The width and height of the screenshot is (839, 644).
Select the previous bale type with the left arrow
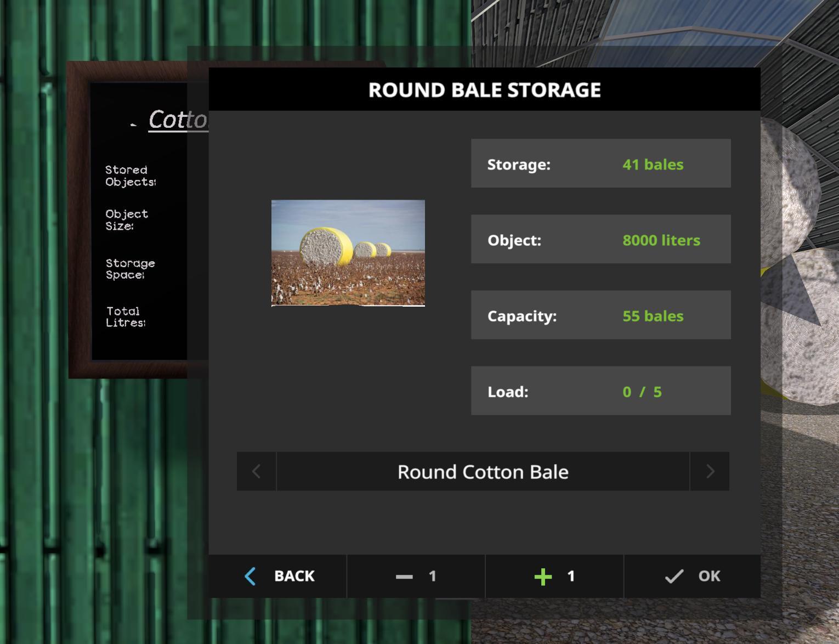(x=256, y=471)
